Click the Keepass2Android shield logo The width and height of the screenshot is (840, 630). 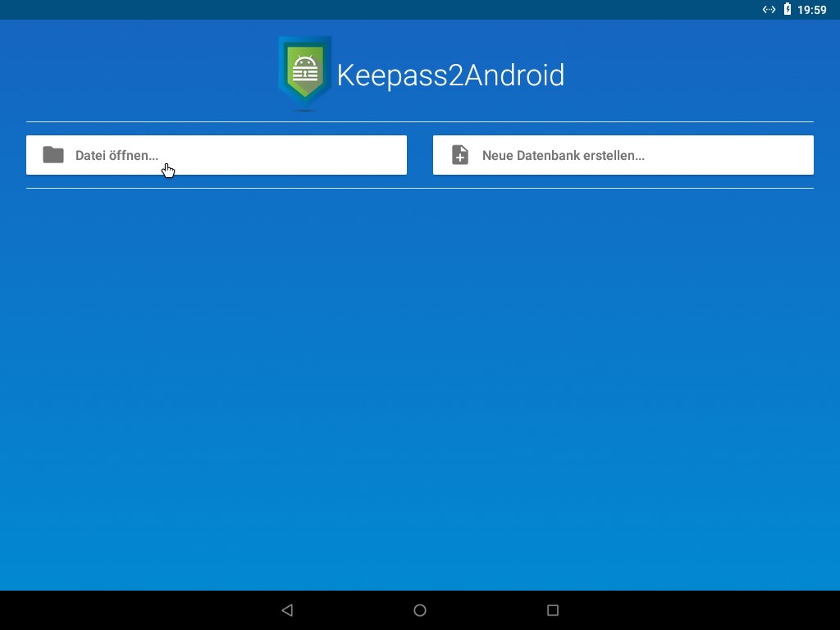304,73
